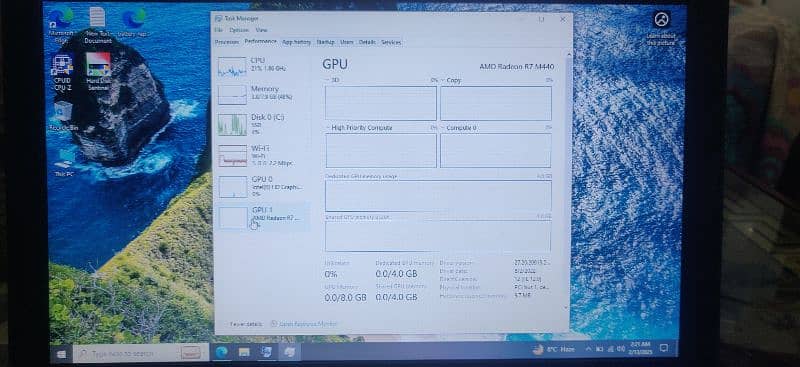Click the taskbar clock and date

[x=640, y=349]
